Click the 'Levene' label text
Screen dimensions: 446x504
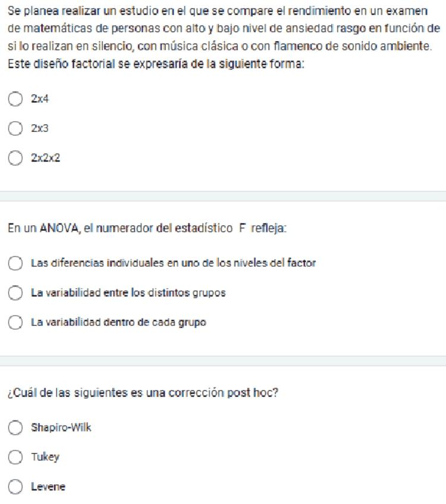click(48, 487)
